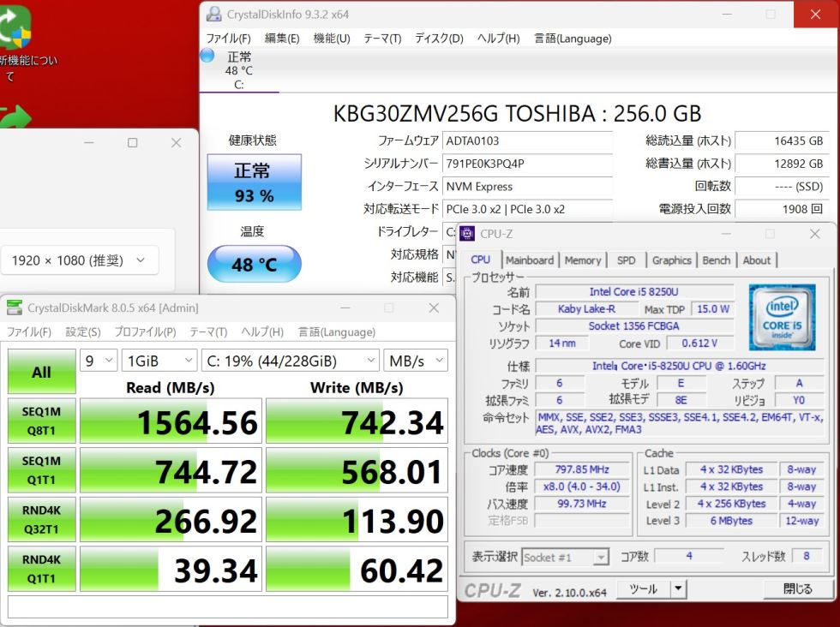The height and width of the screenshot is (627, 840).
Task: Run the SEQ1M Q8T1 benchmark
Action: [42, 421]
